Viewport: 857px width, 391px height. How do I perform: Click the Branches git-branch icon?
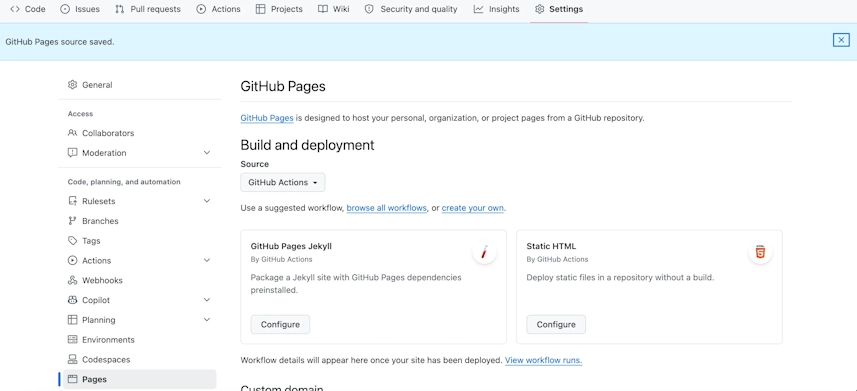[x=72, y=221]
